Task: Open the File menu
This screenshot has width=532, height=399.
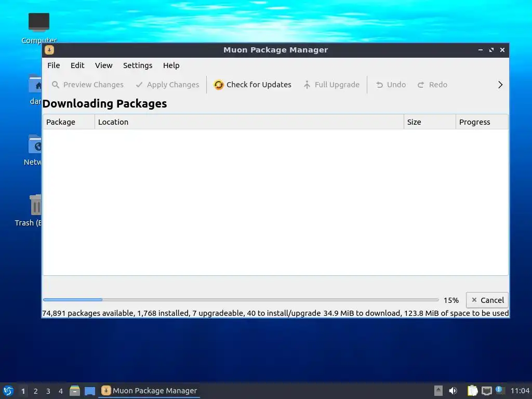Action: (54, 65)
